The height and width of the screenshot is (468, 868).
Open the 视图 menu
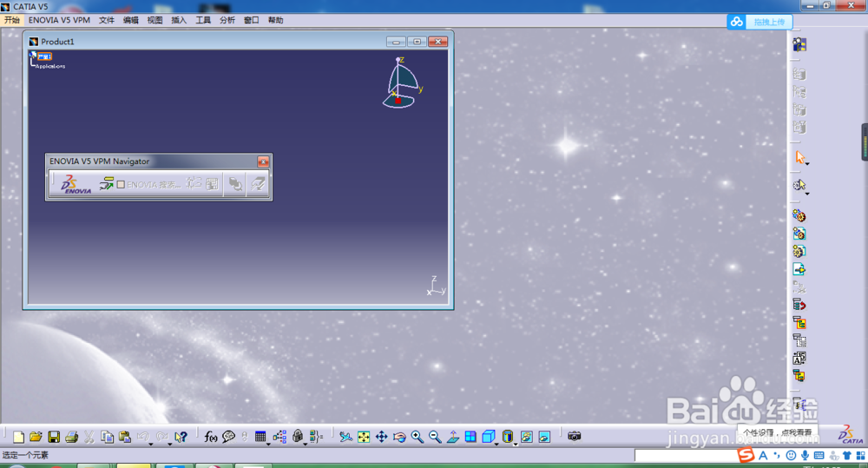click(x=155, y=20)
